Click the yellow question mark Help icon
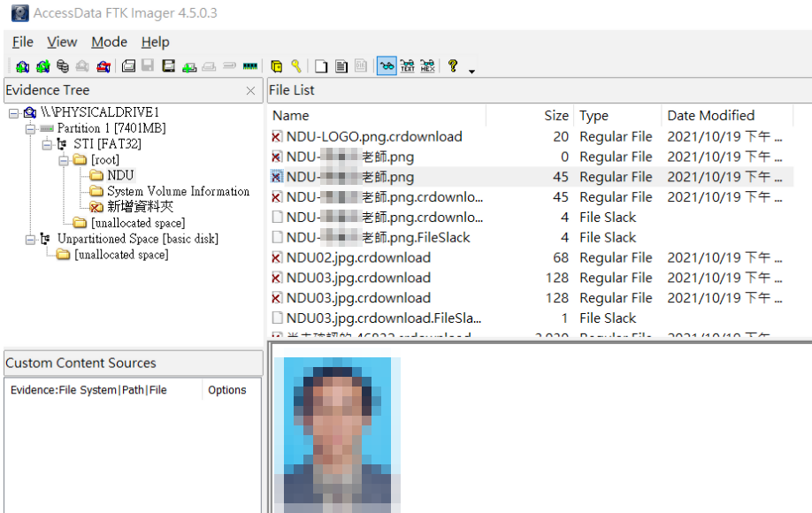This screenshot has width=812, height=513. (453, 66)
